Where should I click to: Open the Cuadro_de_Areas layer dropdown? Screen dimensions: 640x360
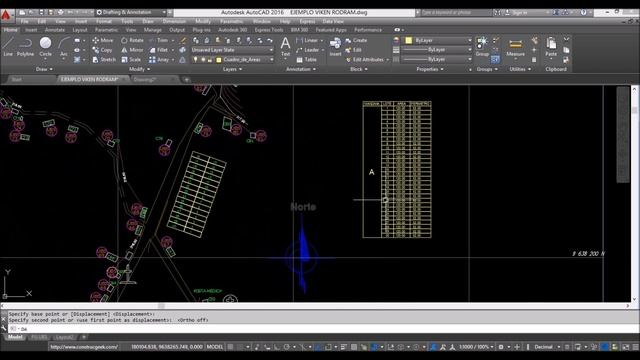tap(232, 60)
